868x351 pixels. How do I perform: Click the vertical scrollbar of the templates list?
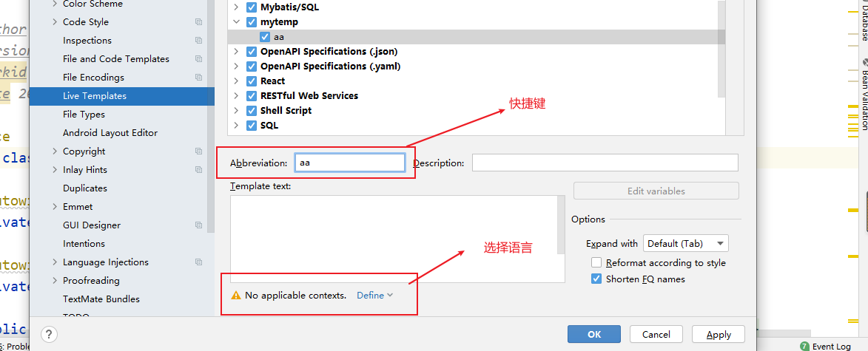point(721,52)
